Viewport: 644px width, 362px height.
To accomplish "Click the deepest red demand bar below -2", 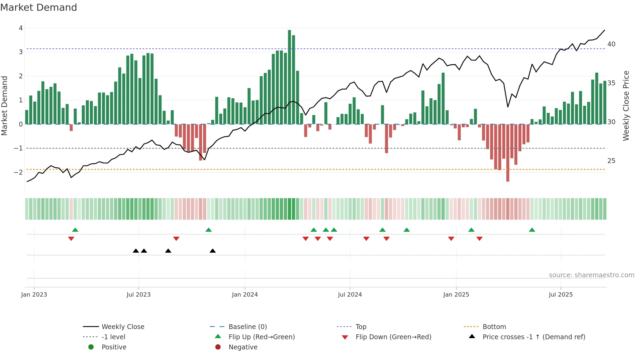I will coord(508,153).
